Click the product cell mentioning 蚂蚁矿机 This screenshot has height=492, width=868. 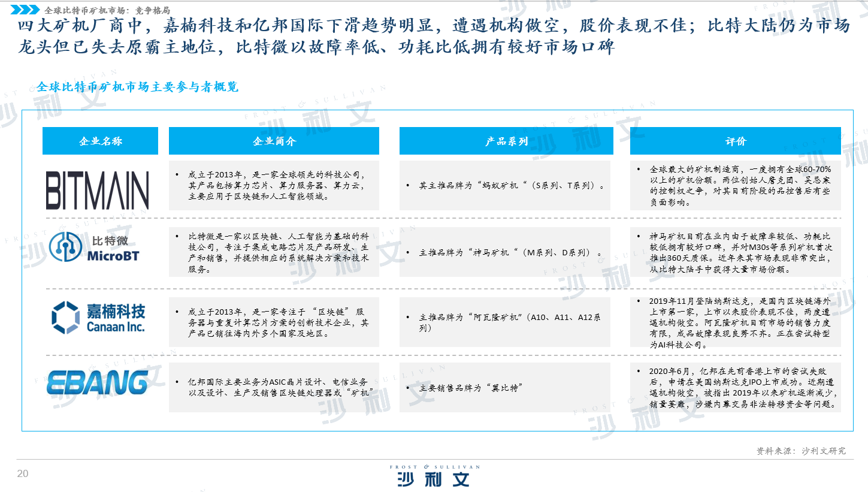505,185
